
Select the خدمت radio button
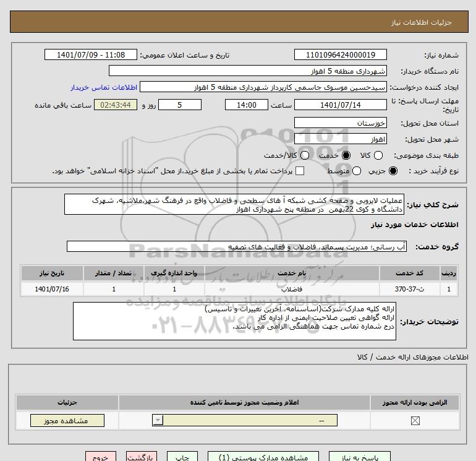point(346,155)
